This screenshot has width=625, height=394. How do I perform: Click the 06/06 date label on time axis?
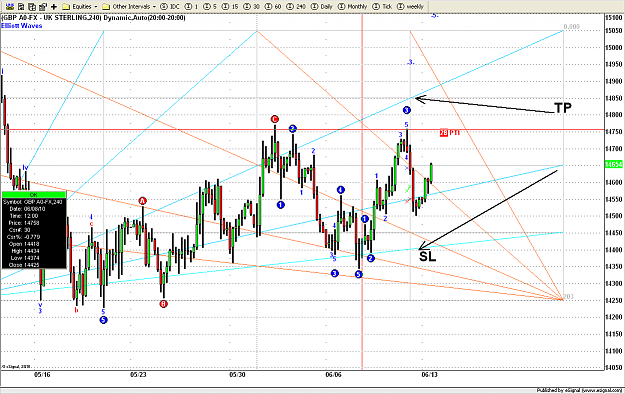pyautogui.click(x=333, y=375)
